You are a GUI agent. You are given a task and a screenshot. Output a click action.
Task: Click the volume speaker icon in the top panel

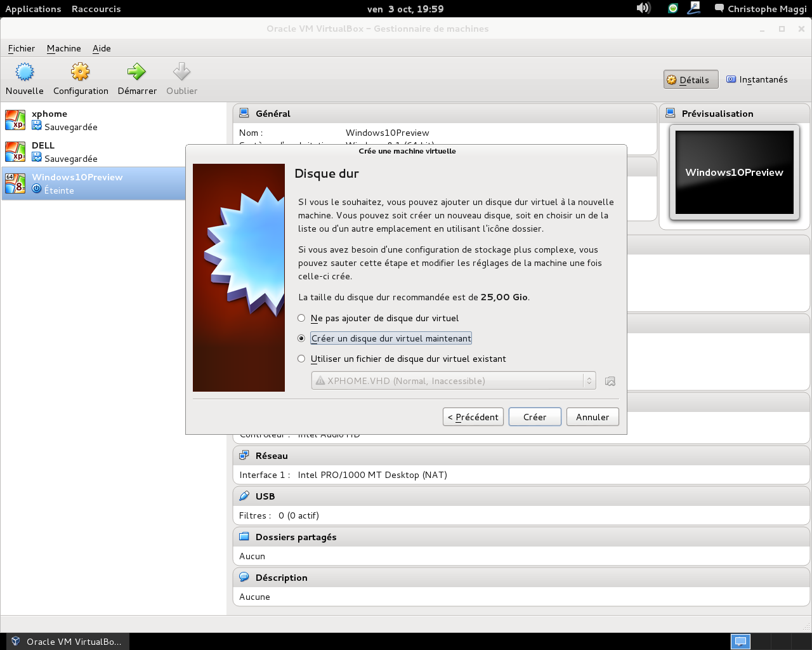click(x=643, y=8)
